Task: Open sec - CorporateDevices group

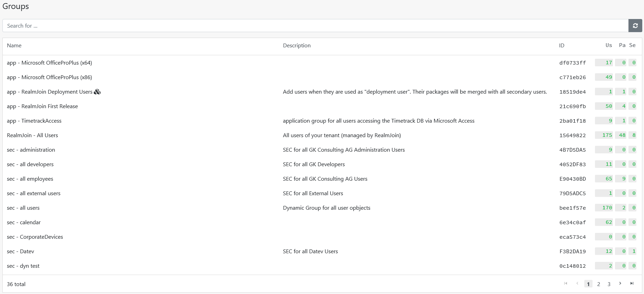Action: 35,237
